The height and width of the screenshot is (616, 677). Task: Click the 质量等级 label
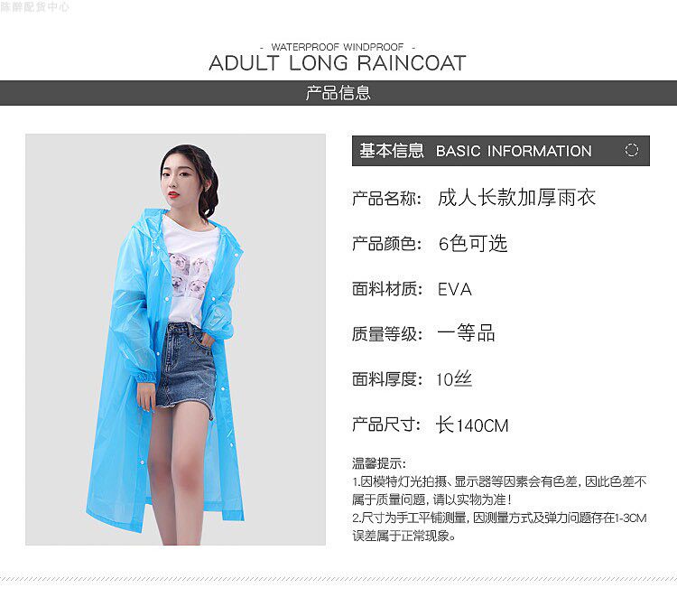pyautogui.click(x=387, y=334)
